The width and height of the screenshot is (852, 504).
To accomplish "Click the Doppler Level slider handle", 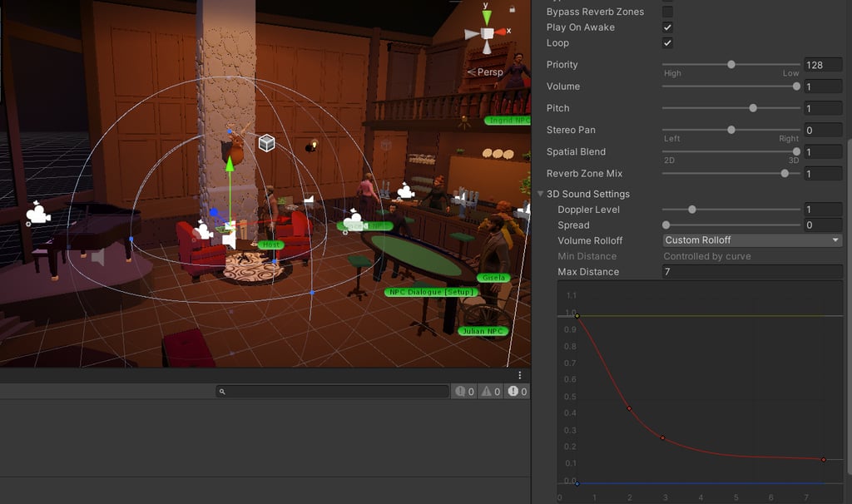I will pos(691,210).
